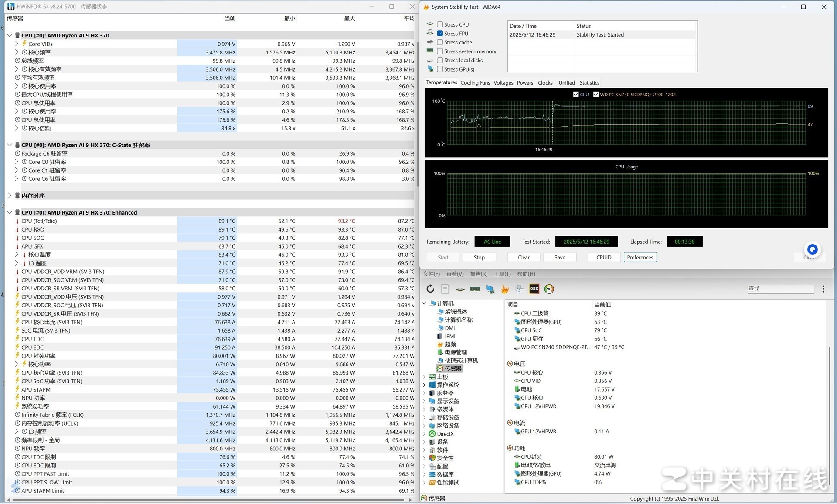The height and width of the screenshot is (504, 837).
Task: Switch to the Powers tab
Action: (x=525, y=83)
